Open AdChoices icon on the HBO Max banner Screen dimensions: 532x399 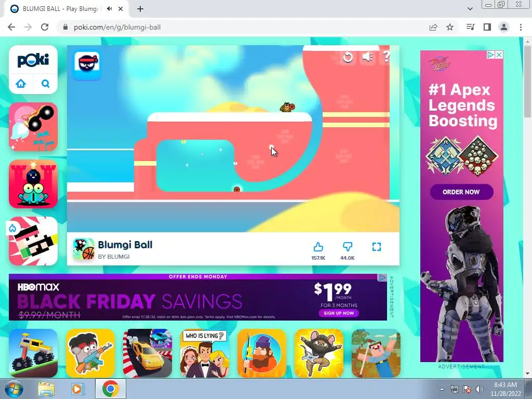[382, 277]
